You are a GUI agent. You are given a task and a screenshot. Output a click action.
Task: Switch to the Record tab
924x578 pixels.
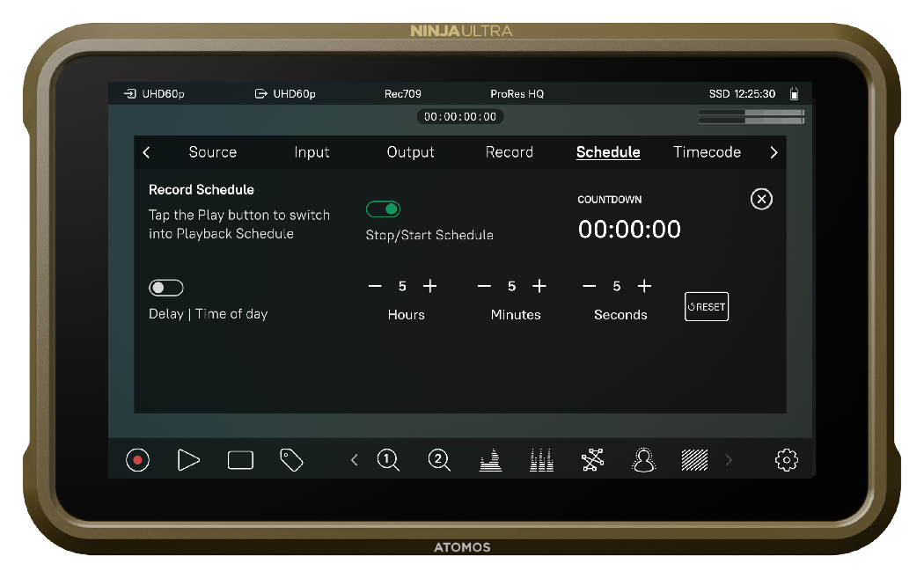click(510, 152)
